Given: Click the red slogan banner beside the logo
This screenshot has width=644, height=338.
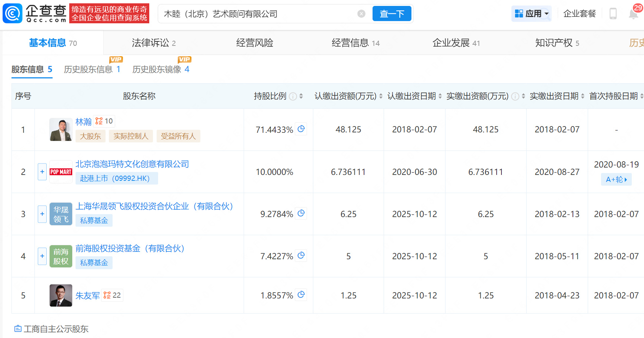Looking at the screenshot, I should click(x=109, y=13).
